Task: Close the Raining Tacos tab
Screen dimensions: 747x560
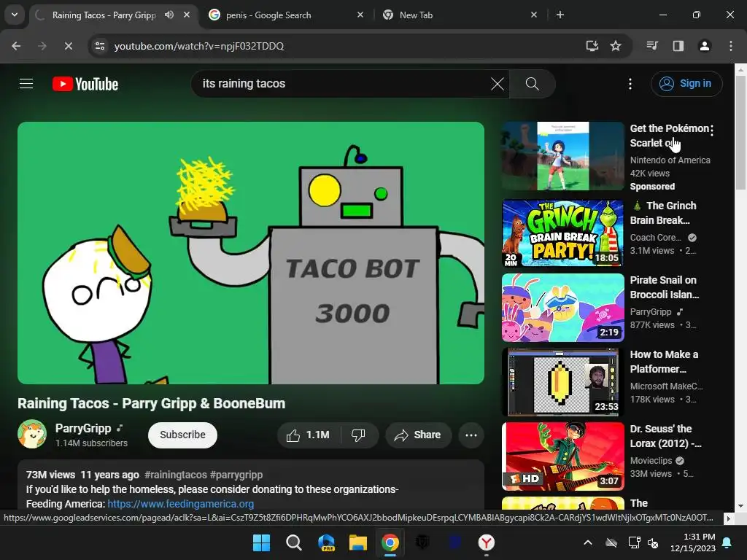Action: 187,15
